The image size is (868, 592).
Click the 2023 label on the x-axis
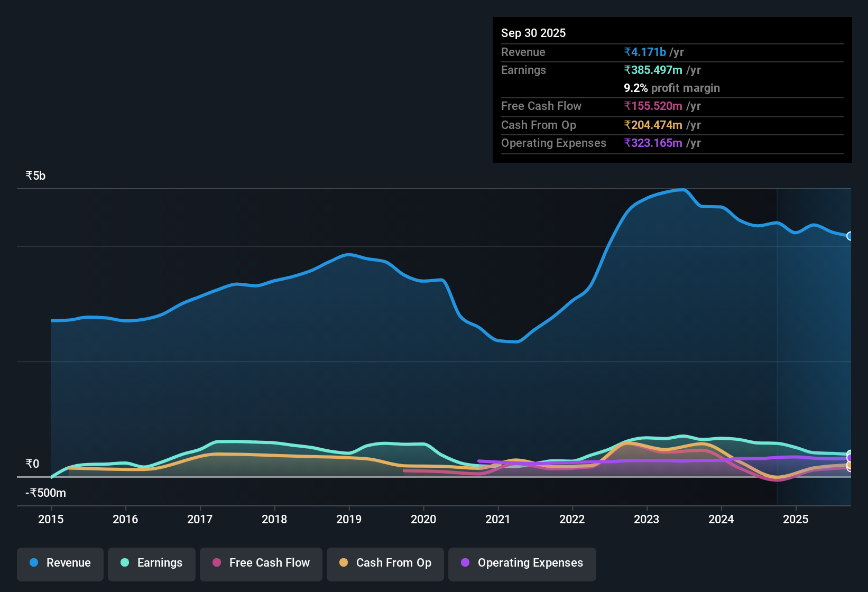[647, 520]
